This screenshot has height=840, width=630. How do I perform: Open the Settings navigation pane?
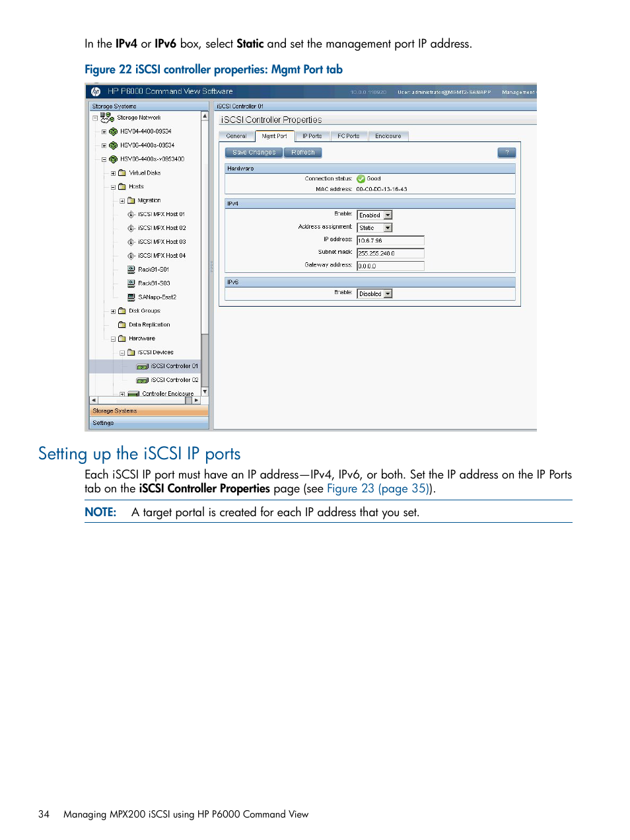click(x=149, y=423)
